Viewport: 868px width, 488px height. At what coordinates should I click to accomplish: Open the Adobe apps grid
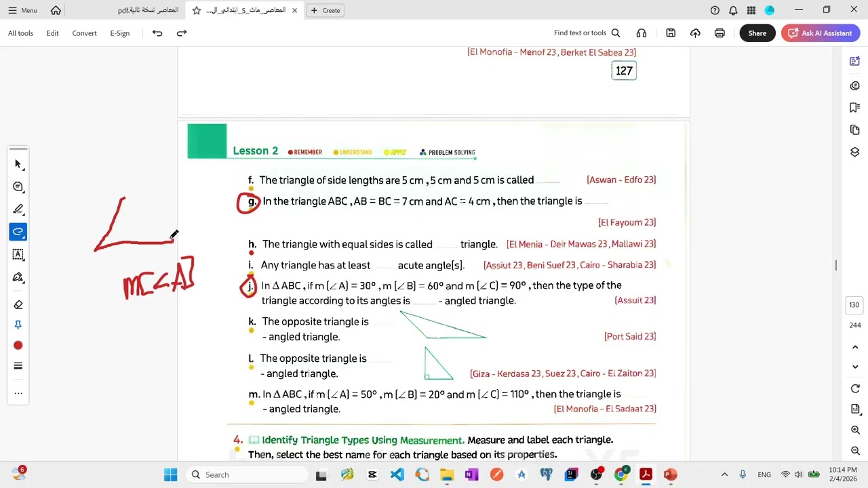pyautogui.click(x=751, y=10)
